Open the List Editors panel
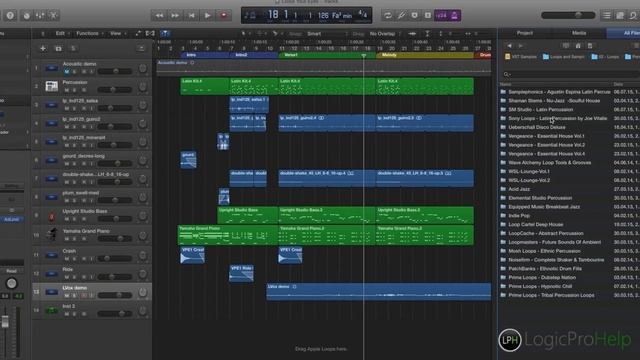640x360 pixels. 607,16
